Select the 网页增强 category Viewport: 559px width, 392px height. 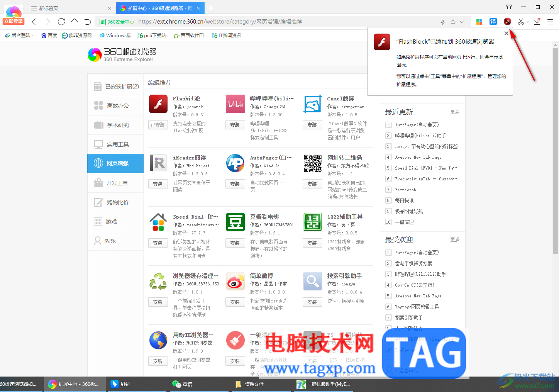click(115, 163)
